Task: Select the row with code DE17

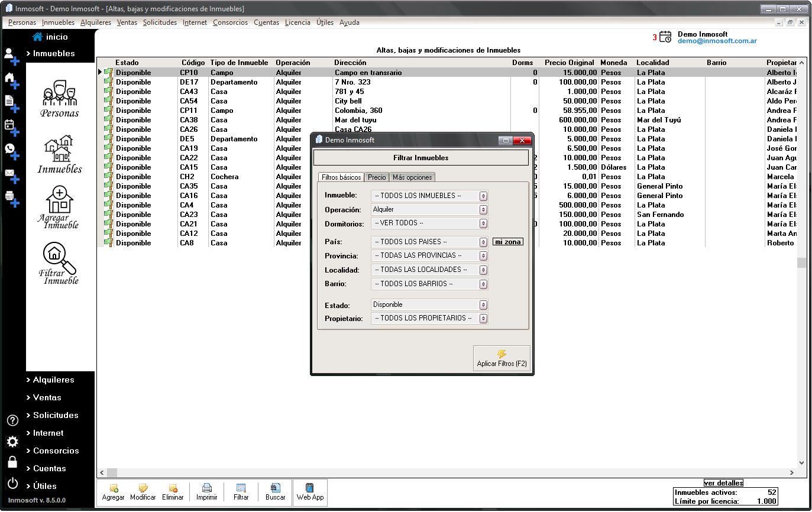Action: click(x=447, y=82)
